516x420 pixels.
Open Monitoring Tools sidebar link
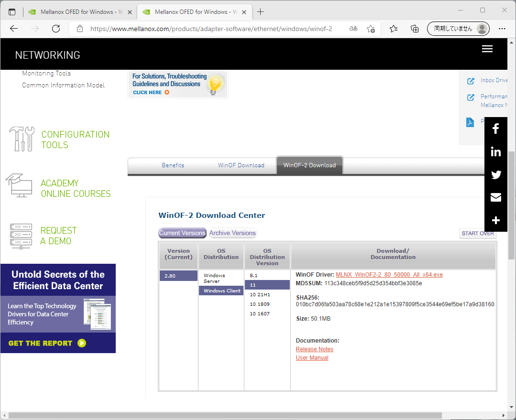point(46,73)
